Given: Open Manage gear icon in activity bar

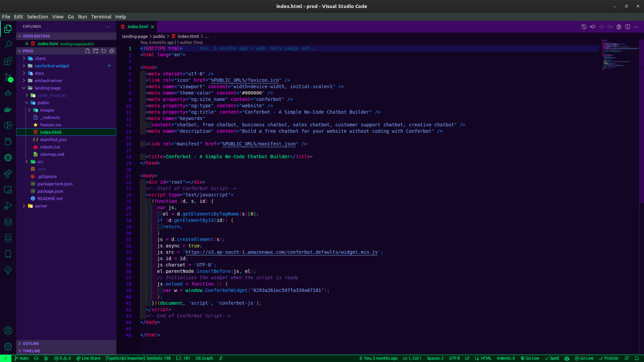Looking at the screenshot, I should tap(8, 346).
